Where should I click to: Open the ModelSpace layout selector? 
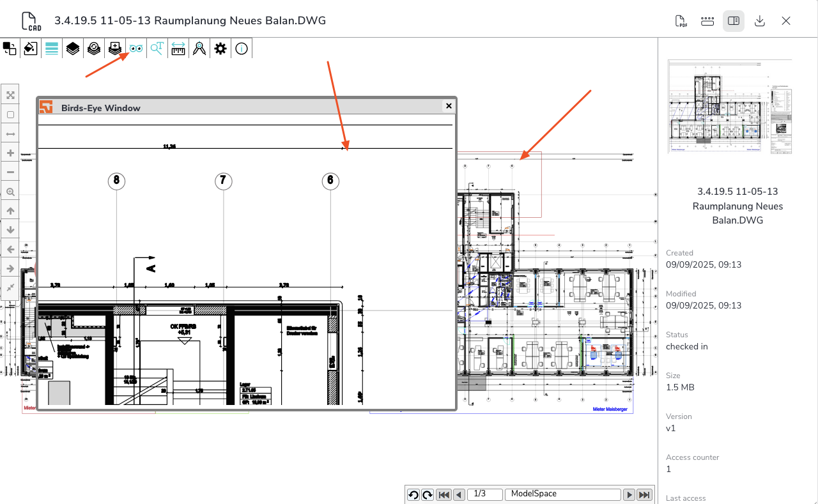pyautogui.click(x=562, y=494)
